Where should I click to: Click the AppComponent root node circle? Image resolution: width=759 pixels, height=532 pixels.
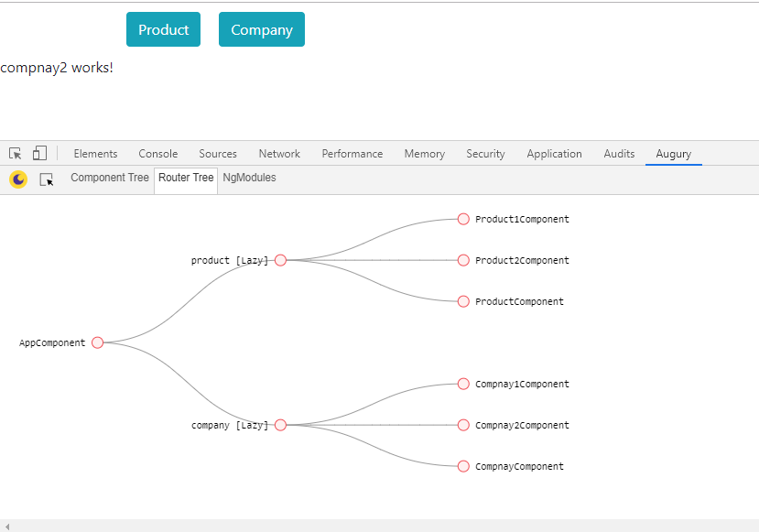pyautogui.click(x=98, y=342)
